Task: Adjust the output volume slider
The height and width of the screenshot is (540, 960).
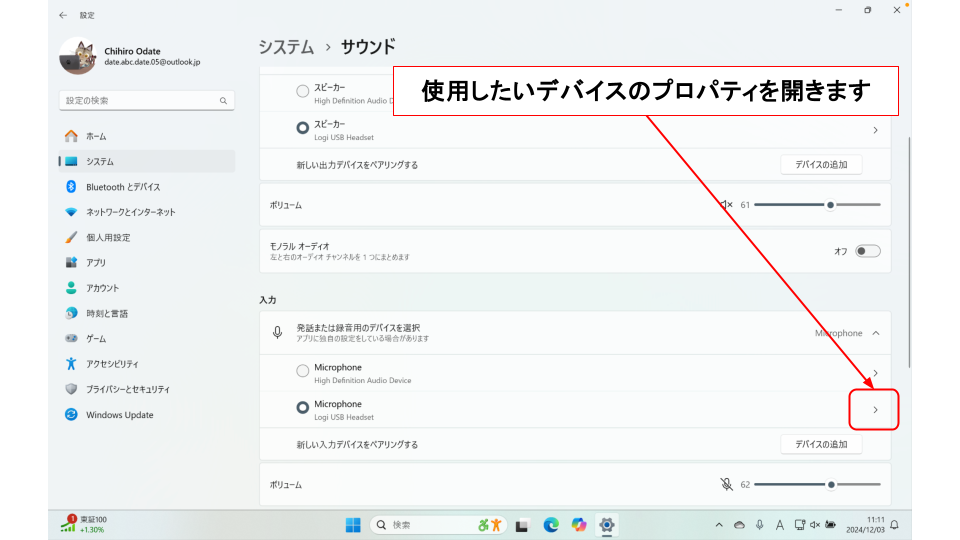Action: click(x=830, y=205)
